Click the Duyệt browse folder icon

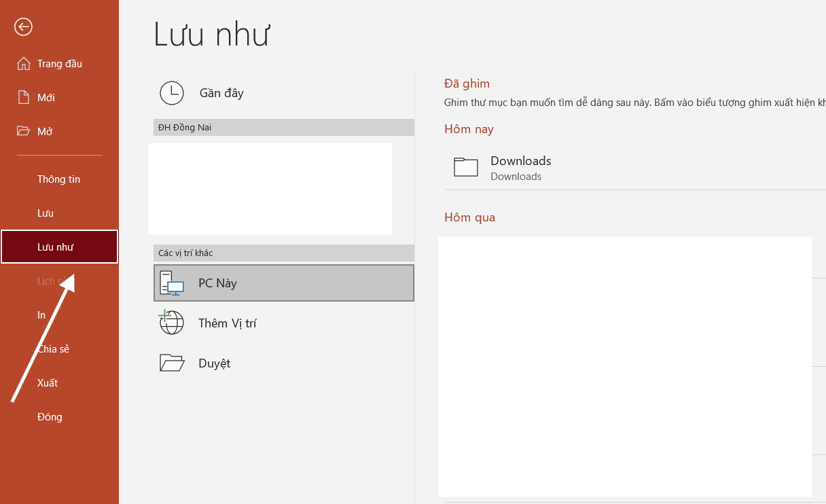click(172, 363)
